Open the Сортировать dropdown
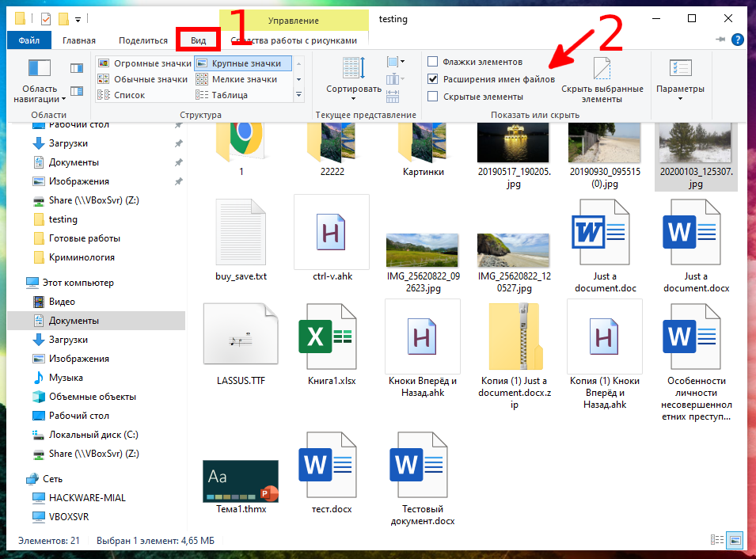756x559 pixels. coord(353,79)
